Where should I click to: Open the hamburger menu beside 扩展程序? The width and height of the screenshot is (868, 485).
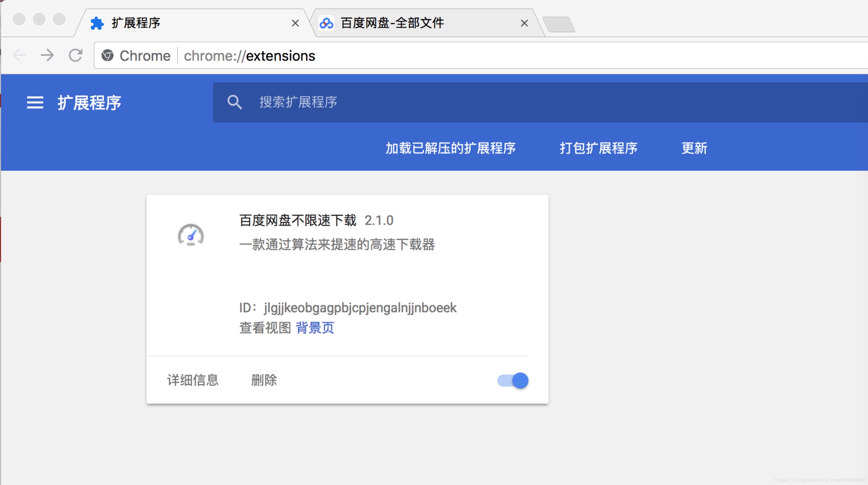coord(35,102)
